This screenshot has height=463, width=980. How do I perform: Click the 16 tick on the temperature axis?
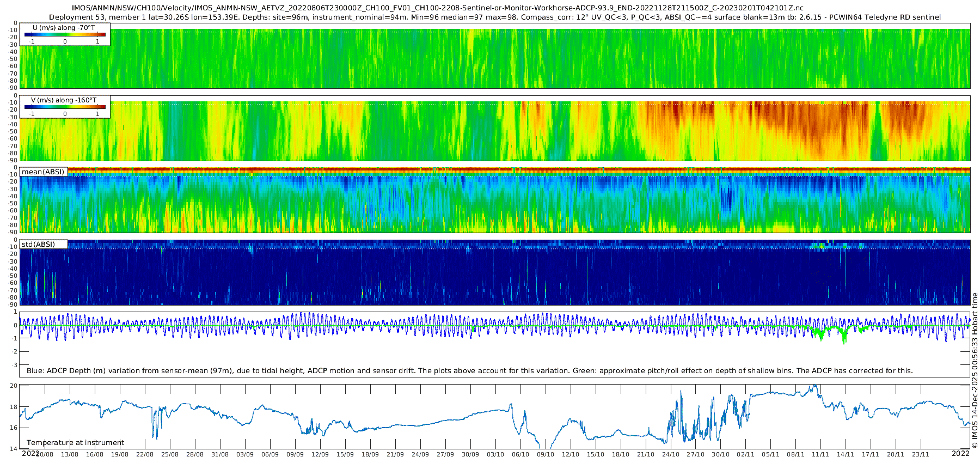[14, 428]
